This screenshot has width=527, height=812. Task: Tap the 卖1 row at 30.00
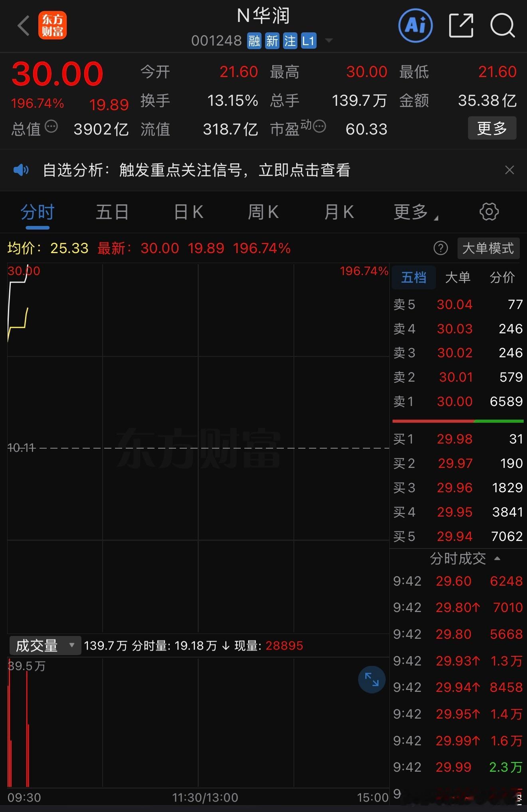point(458,402)
